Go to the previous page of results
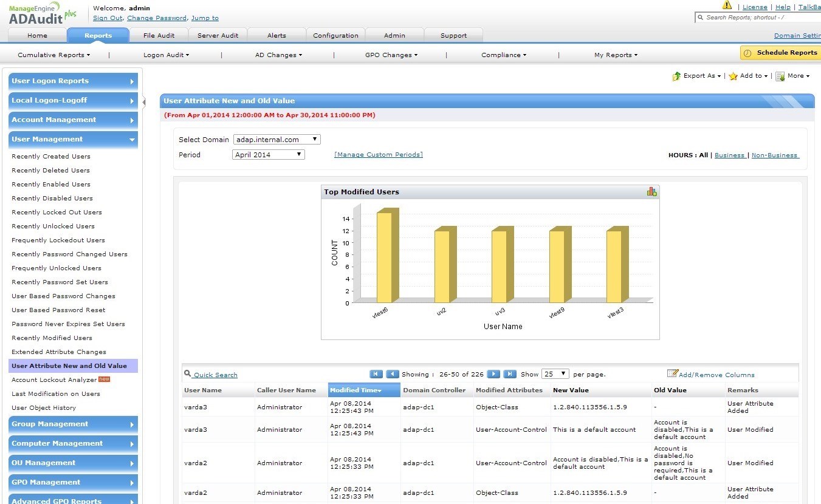Image resolution: width=821 pixels, height=504 pixels. click(393, 374)
